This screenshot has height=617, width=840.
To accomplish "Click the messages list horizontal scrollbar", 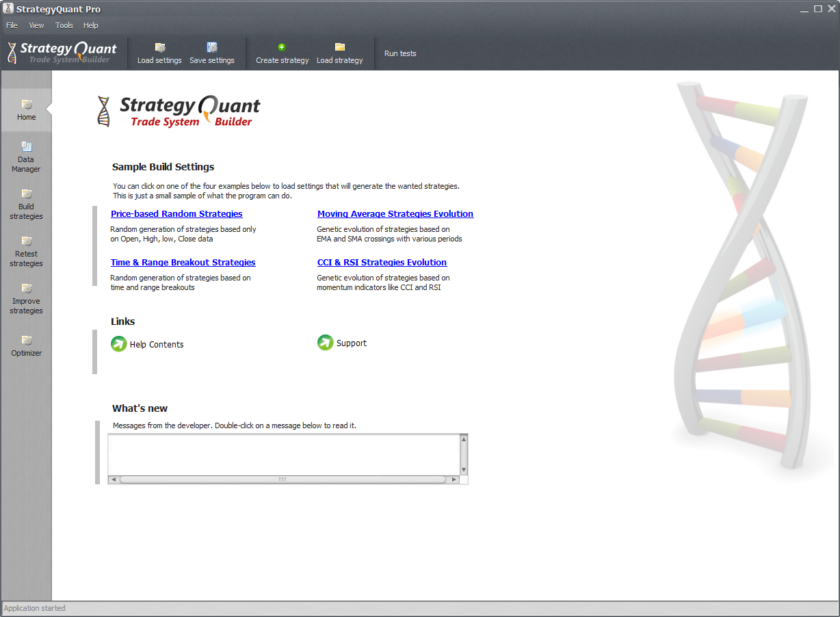I will click(x=283, y=480).
